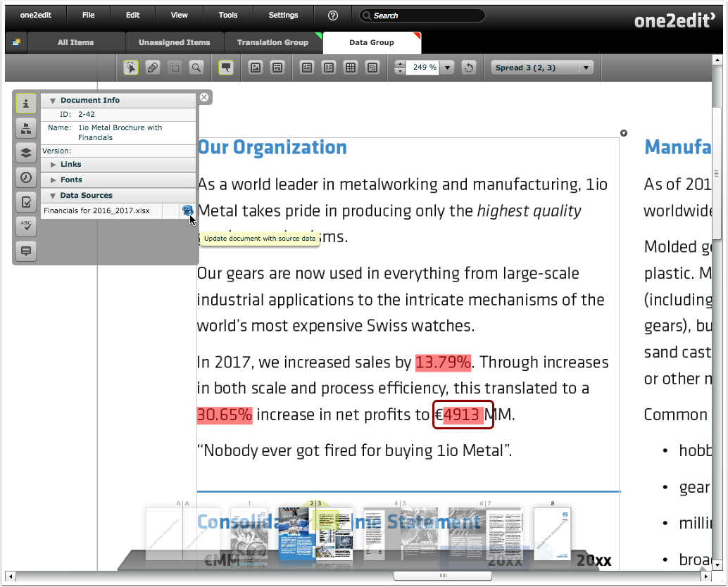This screenshot has height=587, width=728.
Task: Click the highlighted 13.79% value
Action: pos(443,362)
